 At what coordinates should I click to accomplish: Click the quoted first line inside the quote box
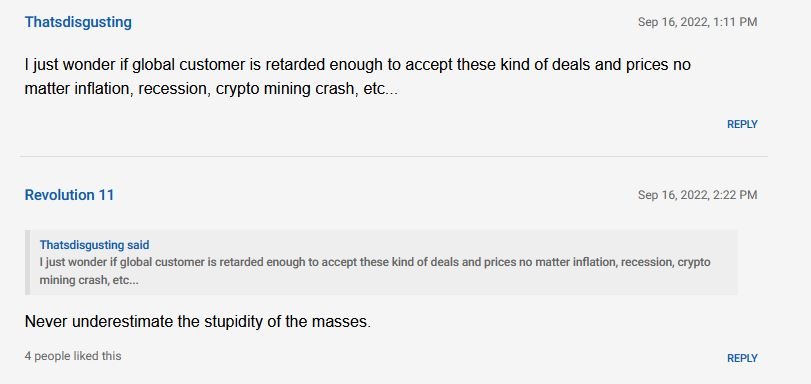tap(375, 262)
